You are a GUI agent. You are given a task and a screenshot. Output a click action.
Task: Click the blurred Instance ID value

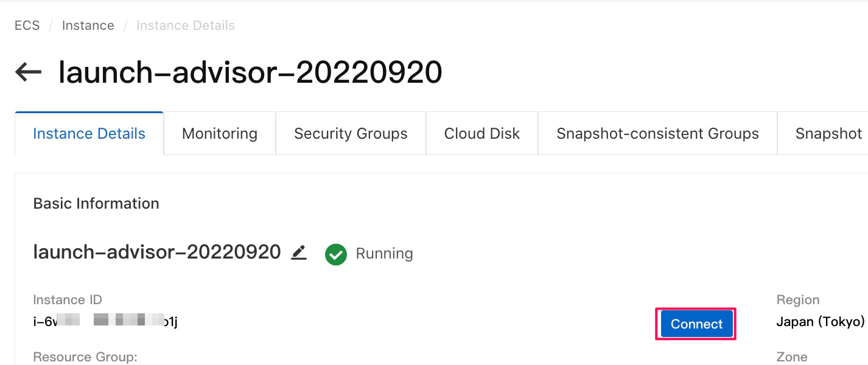[x=105, y=321]
